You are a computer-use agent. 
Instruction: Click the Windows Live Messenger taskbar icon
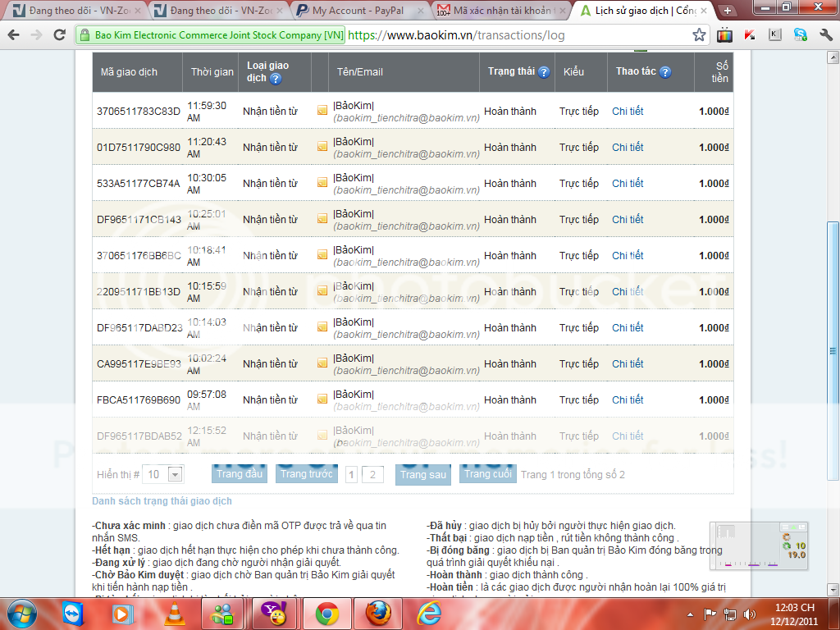(x=222, y=614)
